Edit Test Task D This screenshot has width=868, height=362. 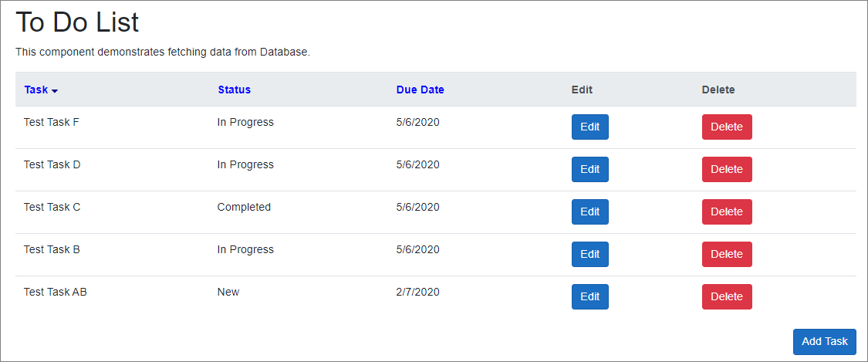point(589,170)
